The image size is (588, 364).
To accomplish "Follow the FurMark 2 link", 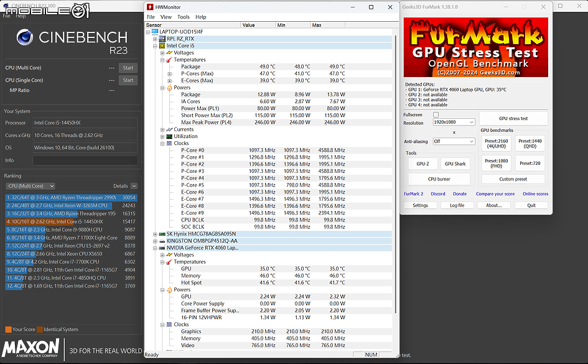I will click(x=413, y=194).
